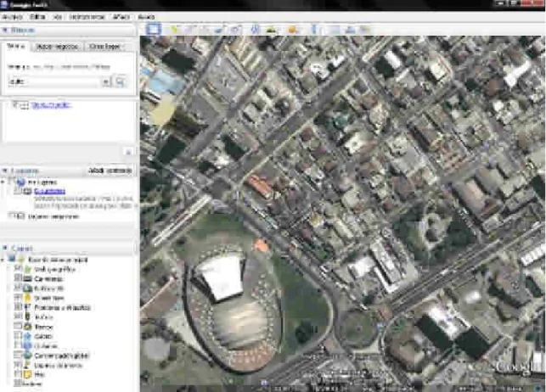This screenshot has height=392, width=546.
Task: Click into the Volar a search field
Action: tap(54, 81)
